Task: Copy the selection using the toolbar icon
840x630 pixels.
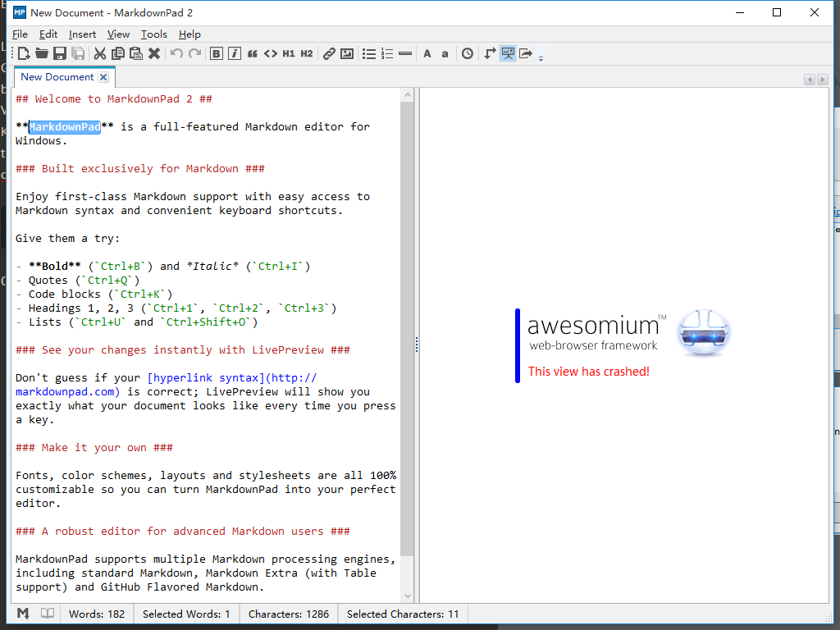Action: (118, 53)
